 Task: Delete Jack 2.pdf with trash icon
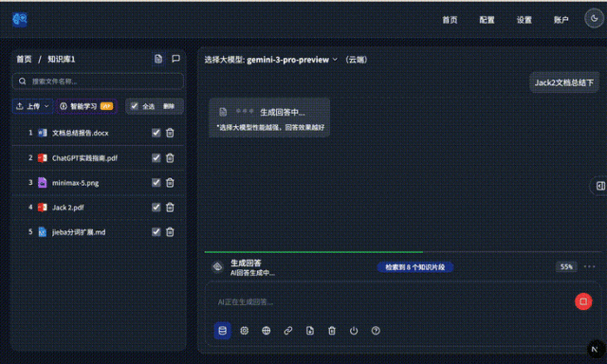click(x=170, y=208)
